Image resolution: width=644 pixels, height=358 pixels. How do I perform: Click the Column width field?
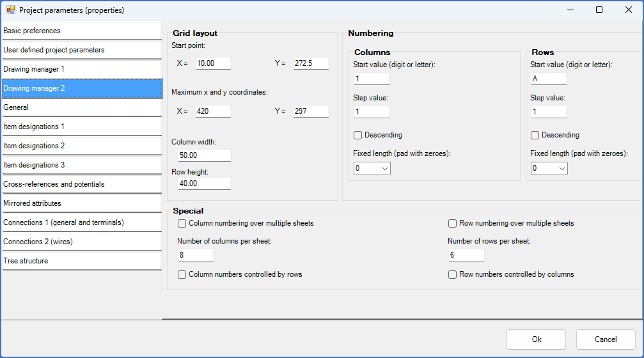(x=205, y=155)
